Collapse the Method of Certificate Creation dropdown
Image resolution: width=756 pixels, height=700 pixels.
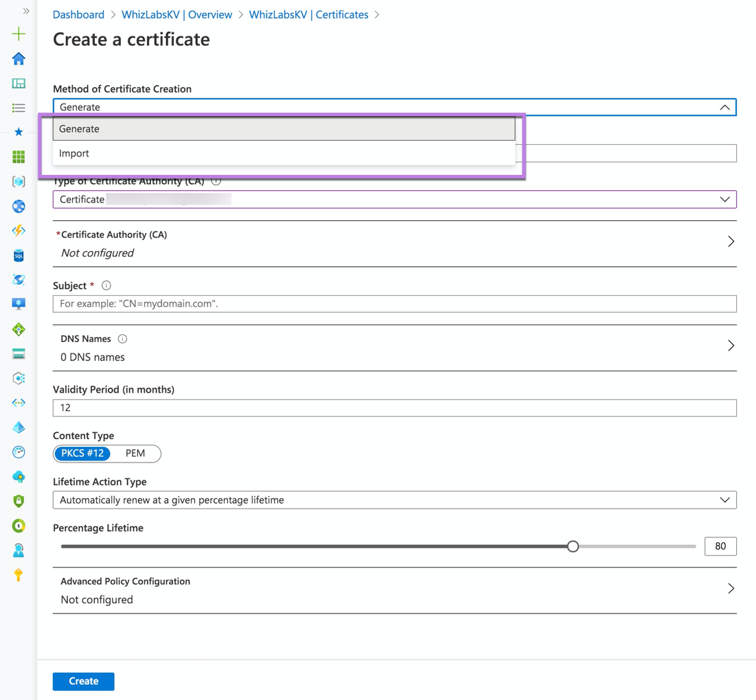[724, 107]
